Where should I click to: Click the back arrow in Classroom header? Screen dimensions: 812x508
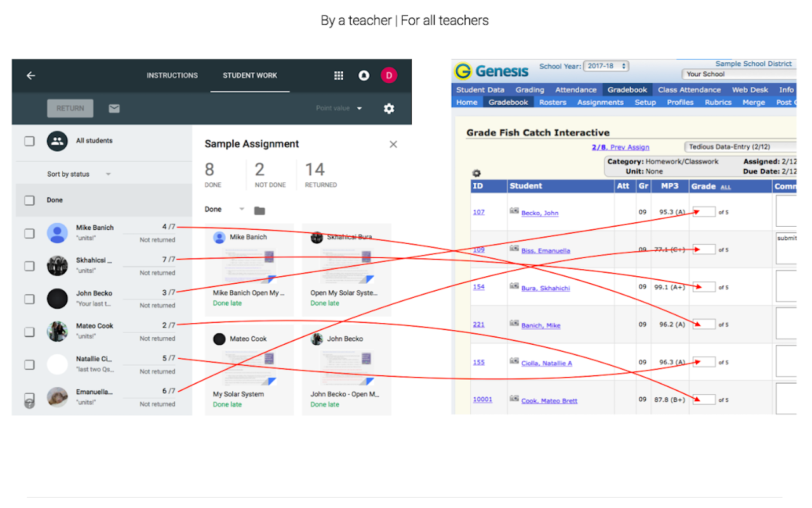pos(30,76)
